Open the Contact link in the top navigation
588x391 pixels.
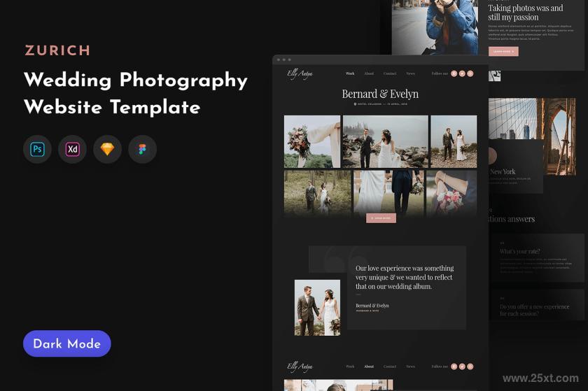tap(390, 73)
